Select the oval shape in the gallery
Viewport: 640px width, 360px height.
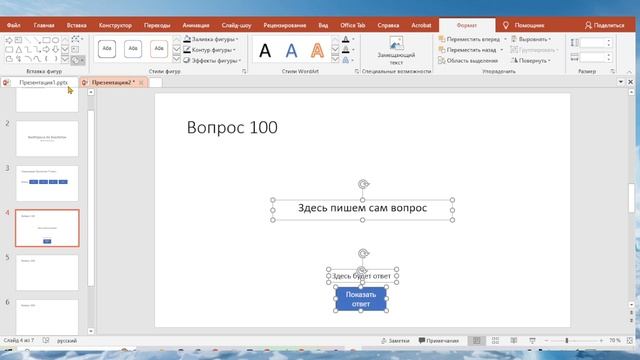[56, 40]
